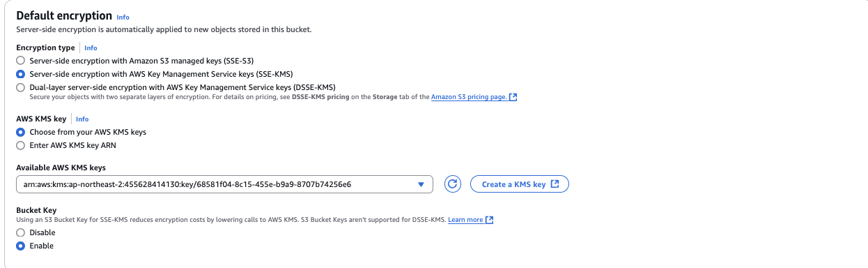Open Info beside Default encryption heading
The width and height of the screenshot is (868, 268).
click(123, 17)
